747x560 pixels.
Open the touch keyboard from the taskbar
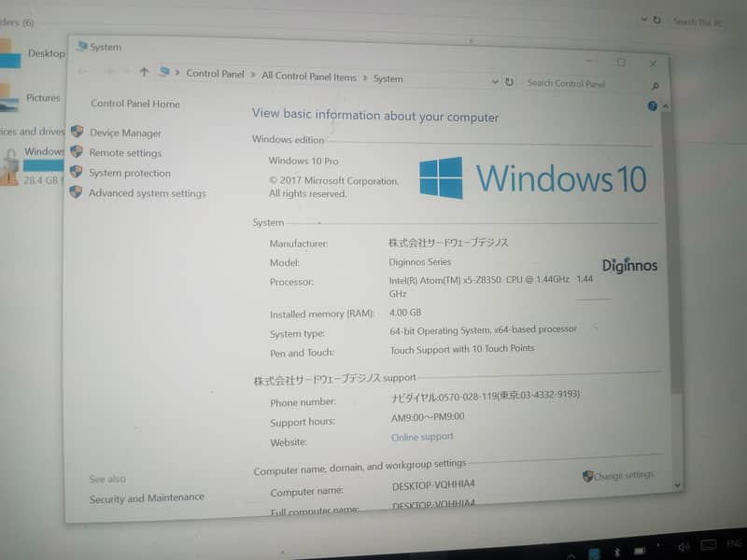tap(711, 542)
